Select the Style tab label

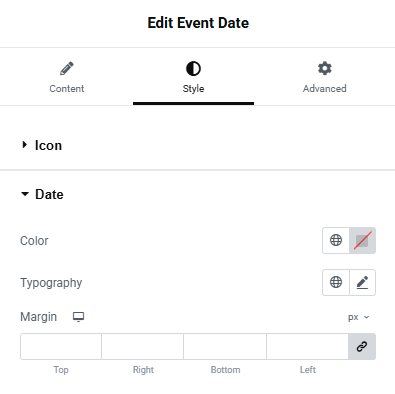[x=193, y=89]
